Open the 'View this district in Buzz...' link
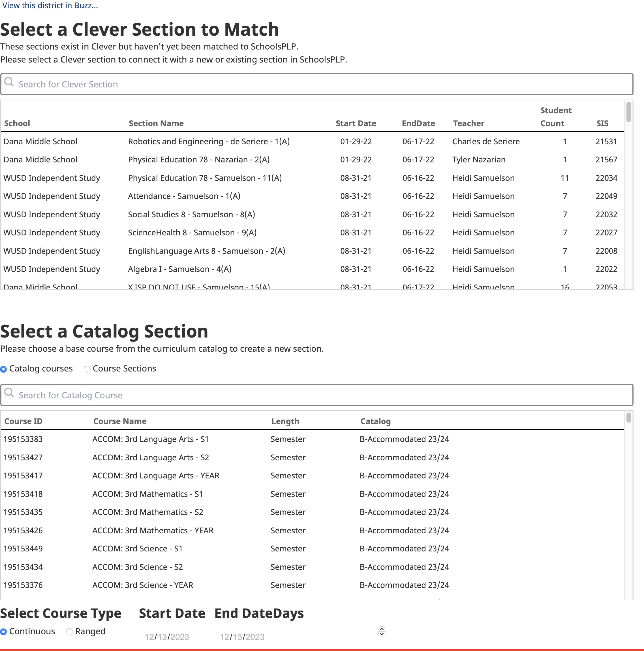Viewport: 644px width, 651px height. tap(50, 5)
